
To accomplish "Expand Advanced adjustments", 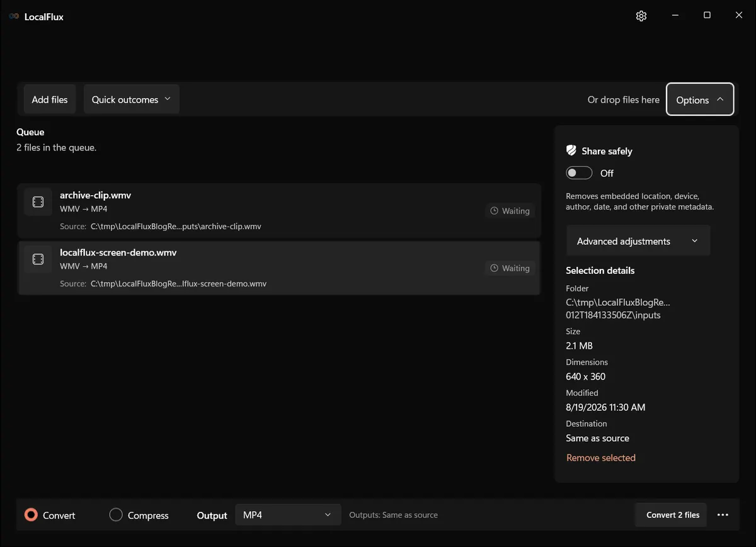I will click(638, 241).
